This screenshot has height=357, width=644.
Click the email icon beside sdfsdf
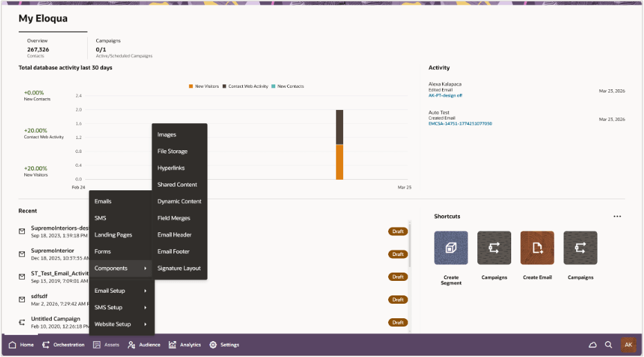(22, 300)
